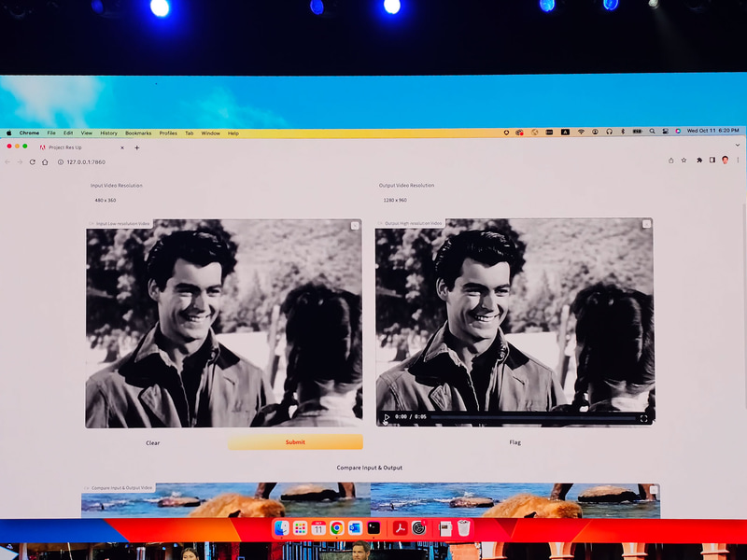Open System Settings from the dock
This screenshot has width=747, height=560.
coord(418,527)
